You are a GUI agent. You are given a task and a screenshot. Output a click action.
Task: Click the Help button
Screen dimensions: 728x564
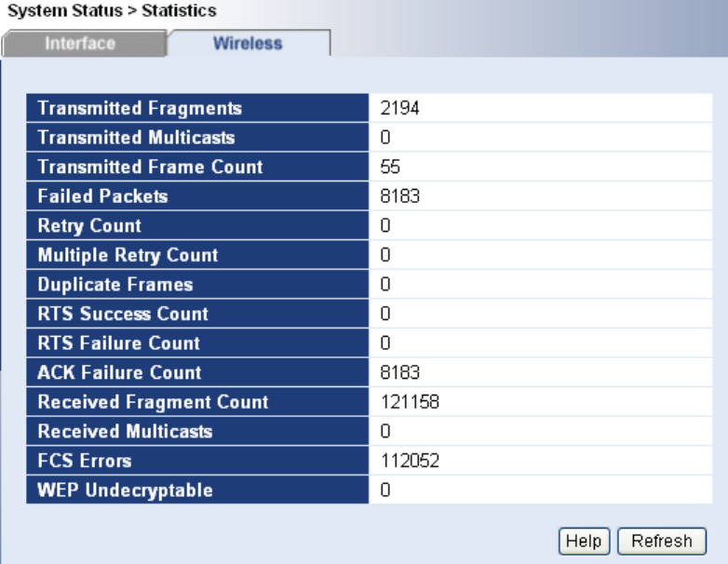[584, 542]
